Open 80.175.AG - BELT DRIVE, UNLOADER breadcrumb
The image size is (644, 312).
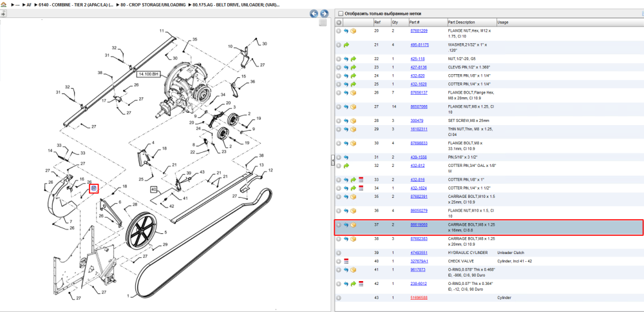coord(236,5)
